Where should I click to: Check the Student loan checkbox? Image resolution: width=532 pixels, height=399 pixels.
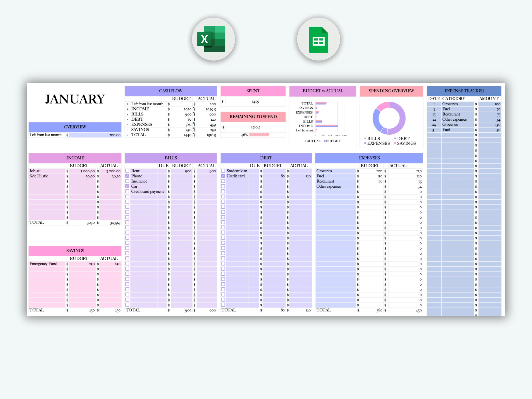click(x=224, y=171)
